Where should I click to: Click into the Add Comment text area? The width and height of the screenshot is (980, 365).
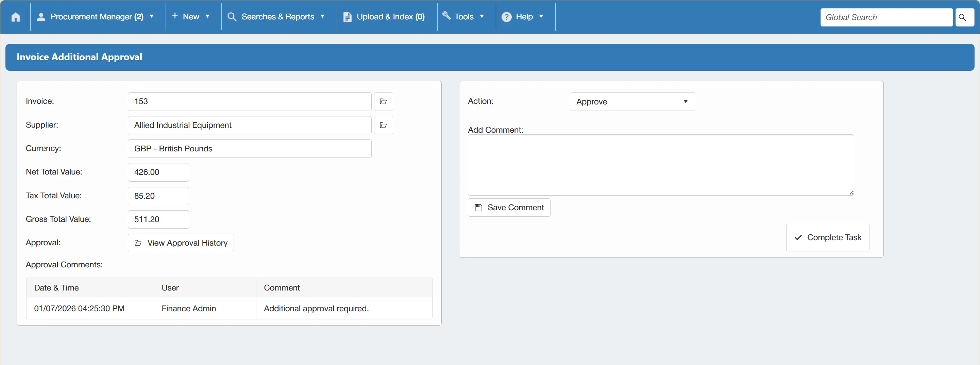tap(661, 165)
